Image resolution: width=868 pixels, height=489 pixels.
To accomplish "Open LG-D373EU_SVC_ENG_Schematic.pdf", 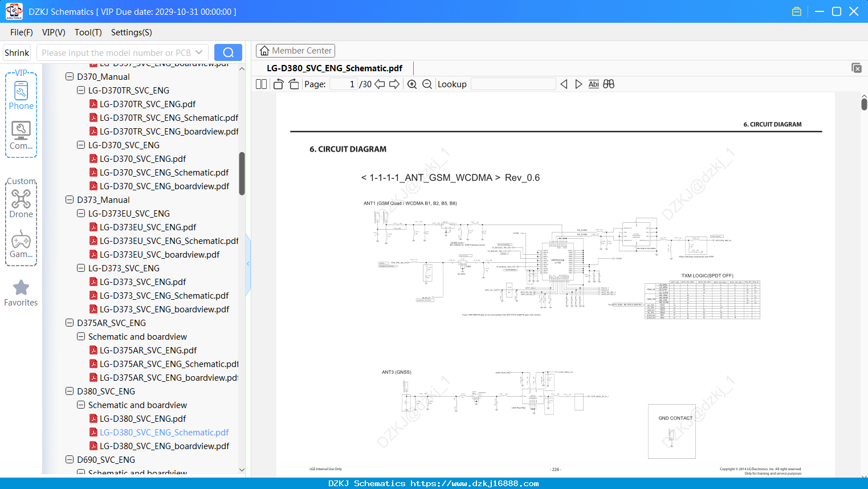I will [x=169, y=241].
